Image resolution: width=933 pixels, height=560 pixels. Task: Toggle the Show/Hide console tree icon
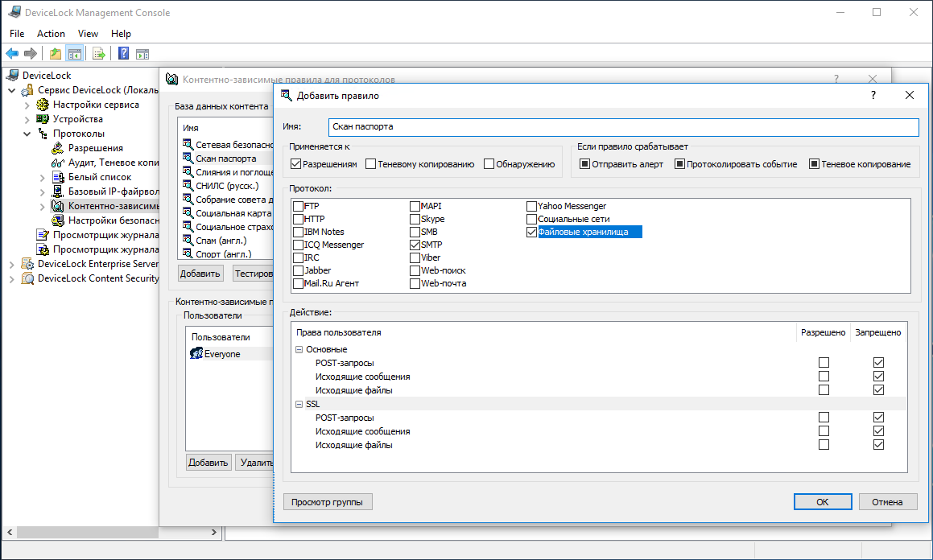click(74, 53)
